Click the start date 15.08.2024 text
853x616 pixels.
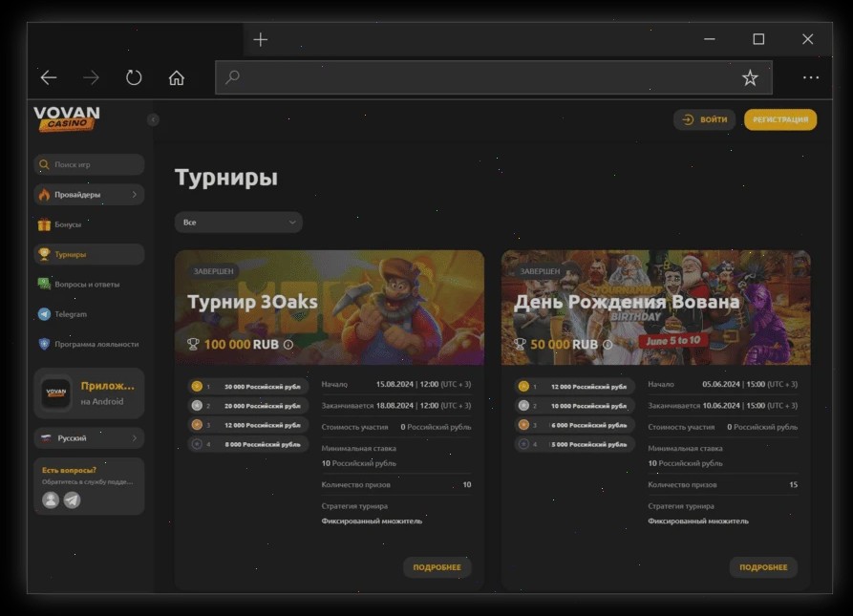click(x=395, y=384)
